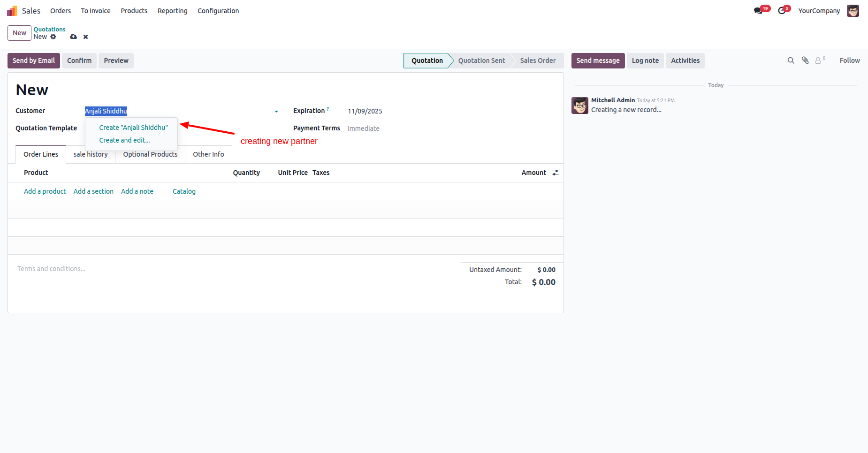Screen dimensions: 868x453
Task: Open the activities clock icon in navbar
Action: coord(782,11)
